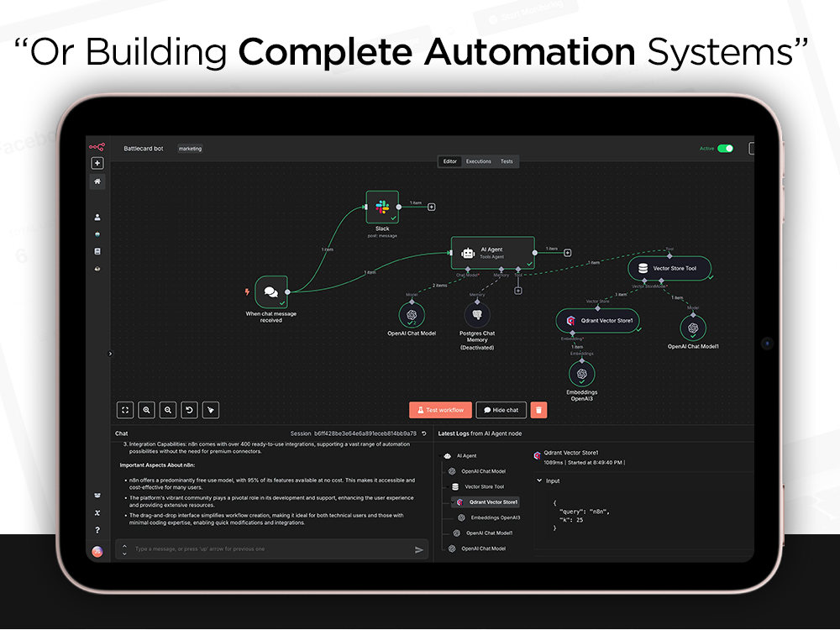Image resolution: width=840 pixels, height=630 pixels.
Task: Collapse the Input section chevron
Action: [x=539, y=480]
